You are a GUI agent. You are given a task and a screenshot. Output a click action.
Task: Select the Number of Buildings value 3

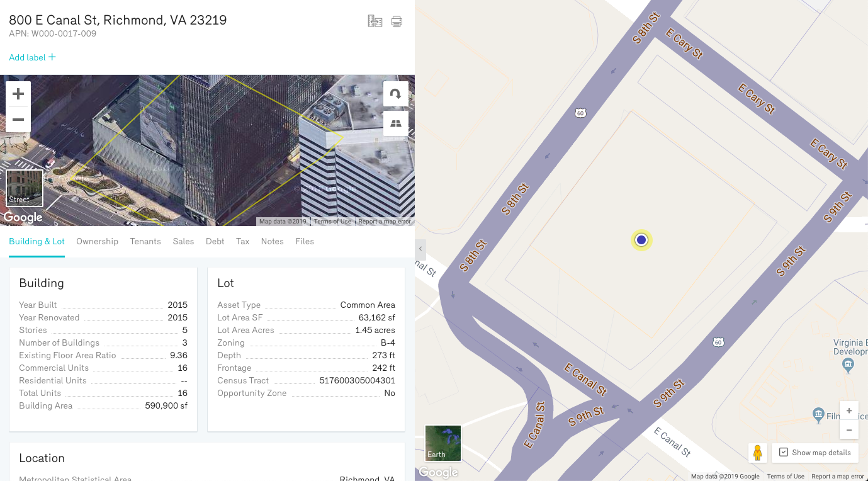click(x=185, y=342)
